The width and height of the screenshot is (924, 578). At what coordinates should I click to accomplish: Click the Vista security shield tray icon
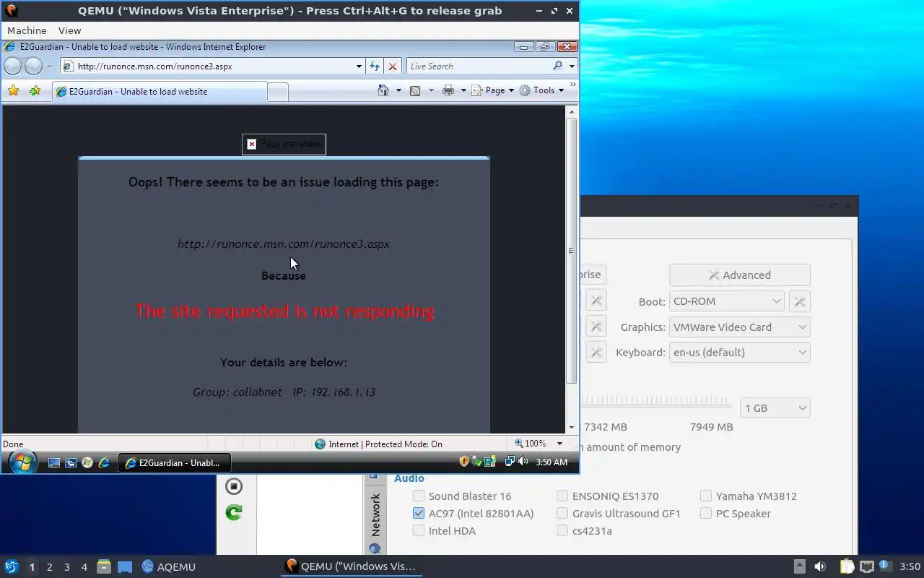pos(464,462)
